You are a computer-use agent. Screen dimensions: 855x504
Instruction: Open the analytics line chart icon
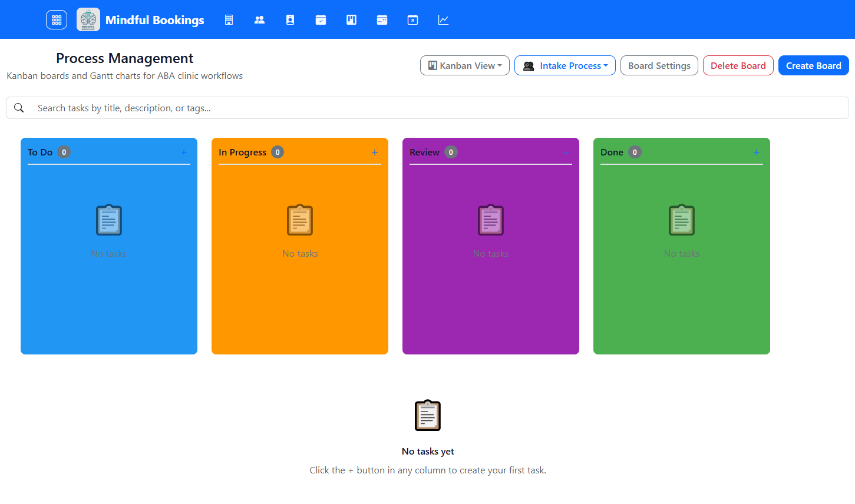pos(443,19)
